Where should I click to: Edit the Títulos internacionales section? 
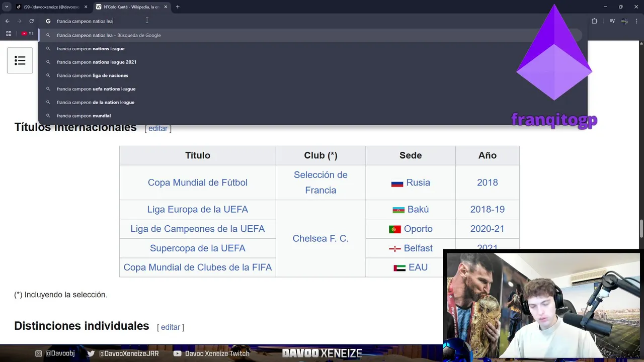[x=158, y=128]
